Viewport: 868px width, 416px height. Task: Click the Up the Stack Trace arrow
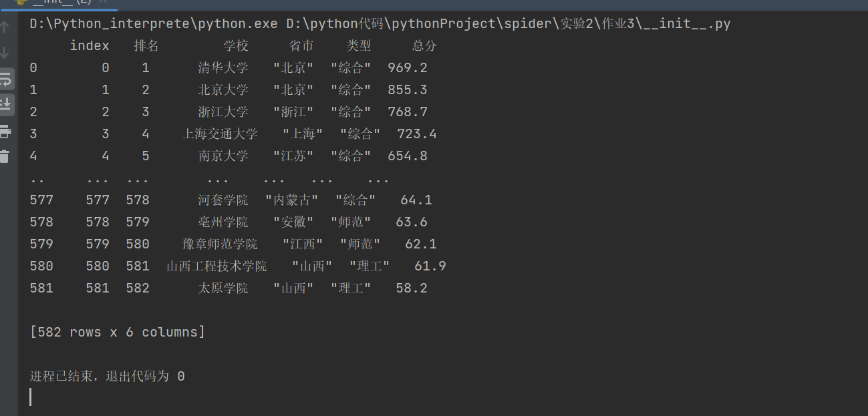click(5, 27)
